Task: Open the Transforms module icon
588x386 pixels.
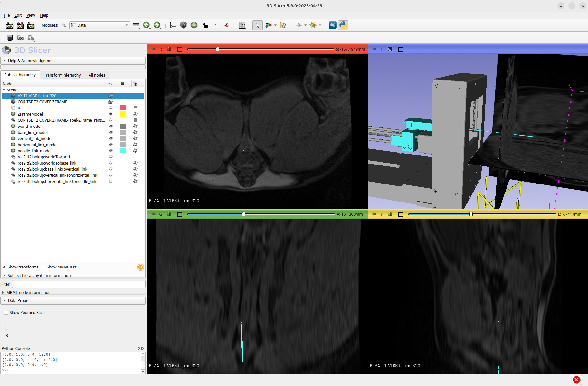Action: pyautogui.click(x=205, y=25)
